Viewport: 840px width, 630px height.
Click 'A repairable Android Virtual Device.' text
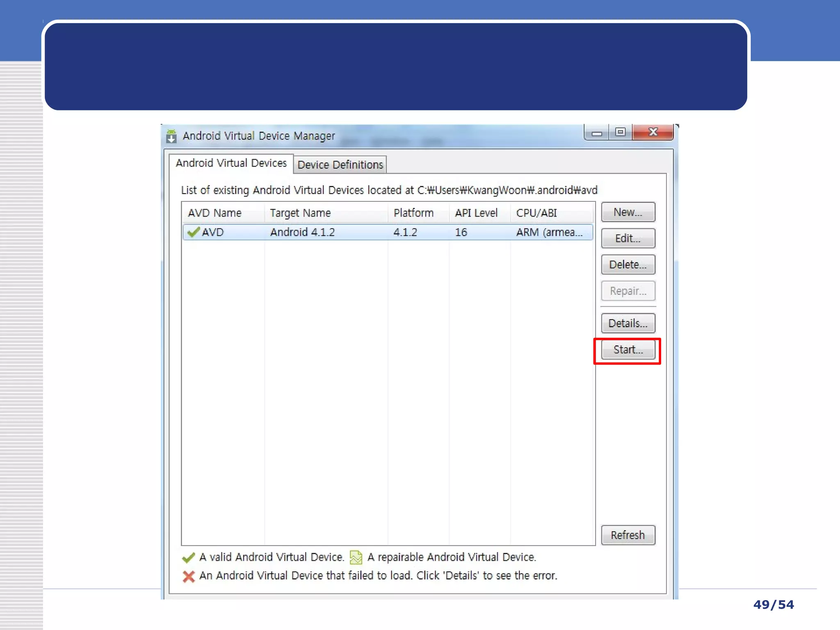452,557
